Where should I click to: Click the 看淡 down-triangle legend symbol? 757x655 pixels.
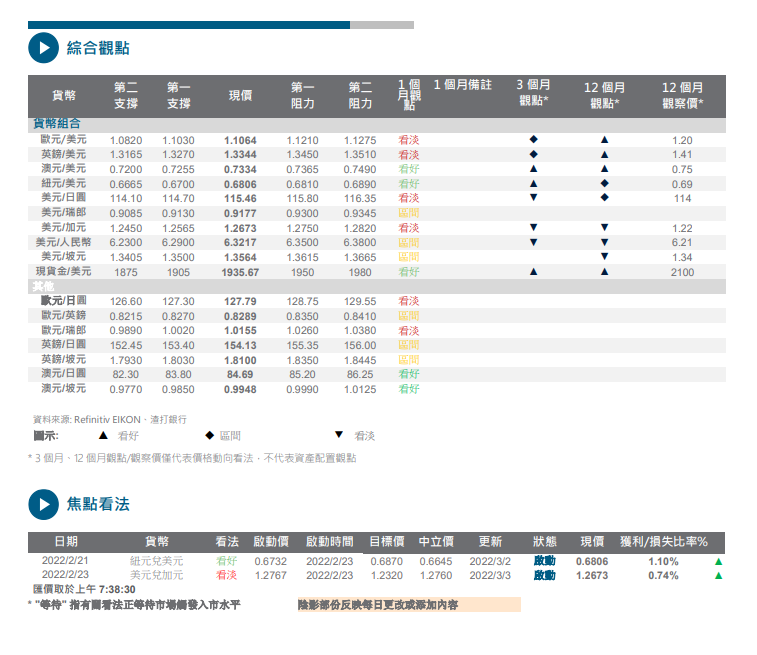(338, 436)
